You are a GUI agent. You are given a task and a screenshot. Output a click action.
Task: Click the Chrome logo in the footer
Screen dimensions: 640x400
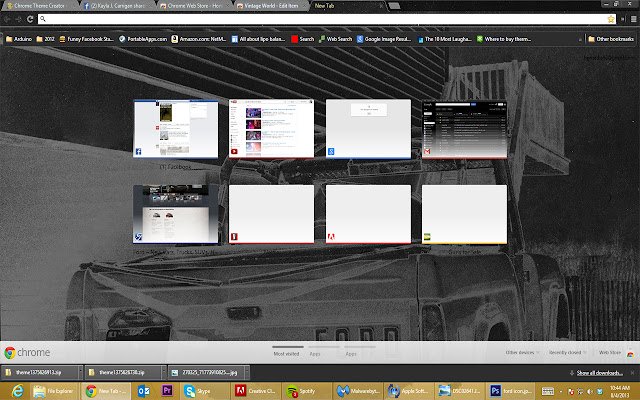pos(27,352)
